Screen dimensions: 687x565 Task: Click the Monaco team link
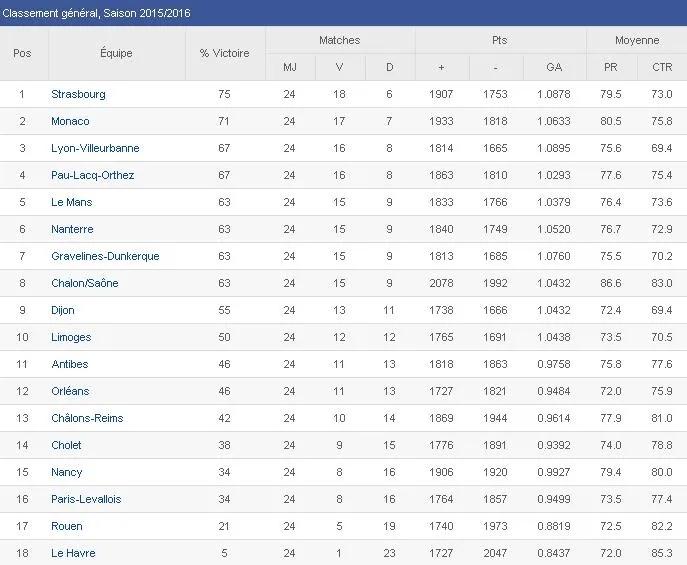70,121
